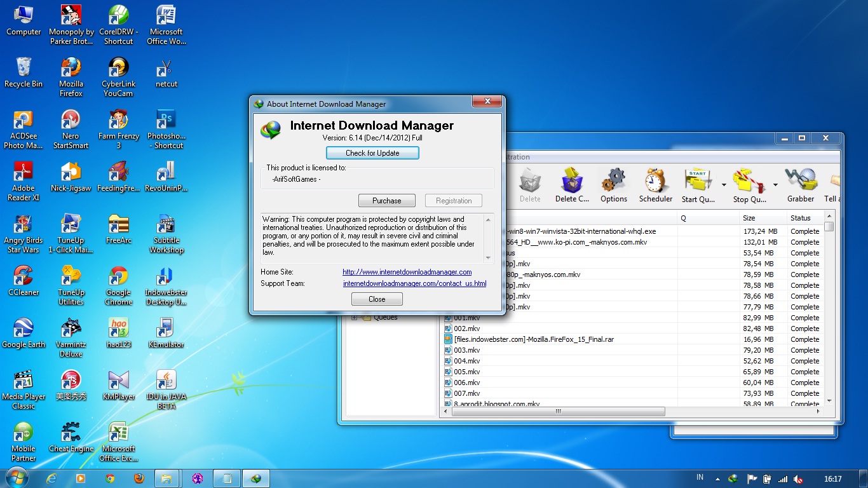Select the Adobe Reader XI desktop icon
This screenshot has height=488, width=868.
24,181
